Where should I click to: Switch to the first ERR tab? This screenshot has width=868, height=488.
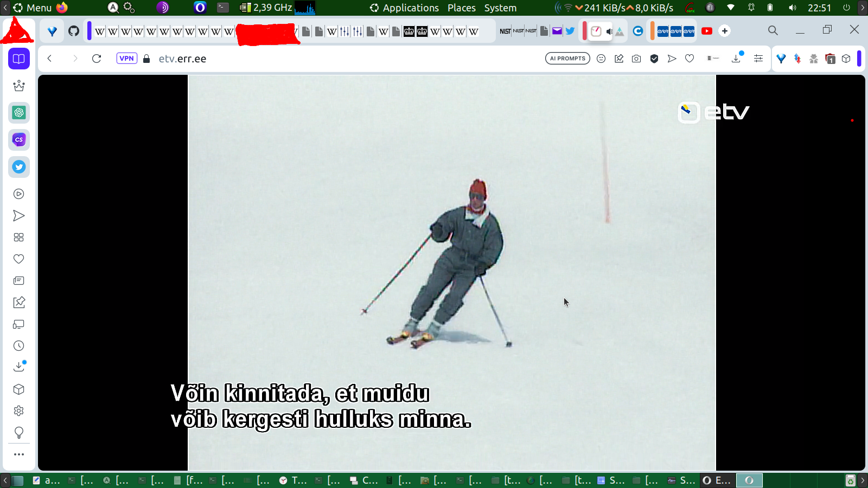tap(663, 31)
